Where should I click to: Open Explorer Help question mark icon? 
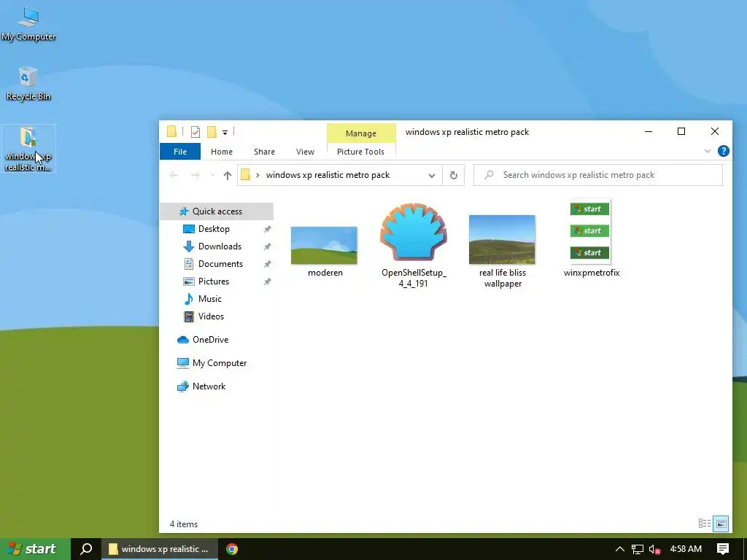(x=723, y=151)
